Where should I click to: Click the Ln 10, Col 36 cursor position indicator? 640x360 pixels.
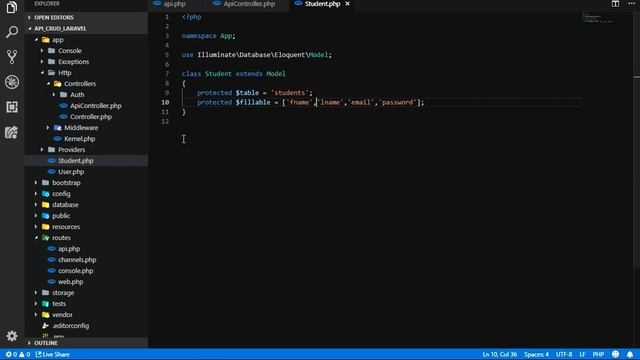click(499, 354)
